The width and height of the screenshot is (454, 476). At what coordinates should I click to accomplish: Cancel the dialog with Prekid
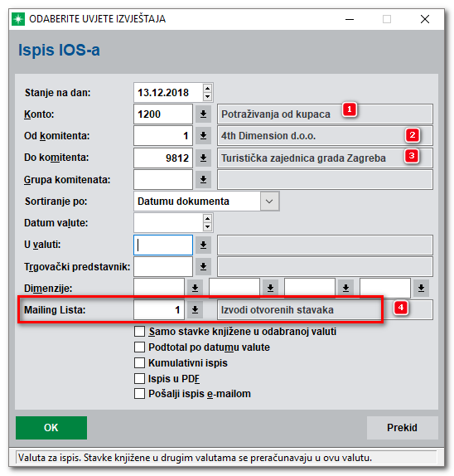402,428
